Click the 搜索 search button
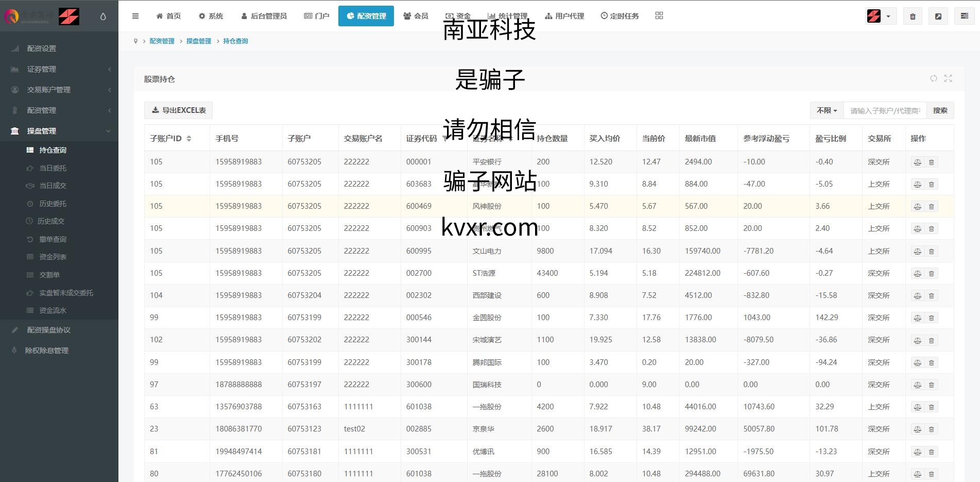This screenshot has width=980, height=482. [940, 110]
